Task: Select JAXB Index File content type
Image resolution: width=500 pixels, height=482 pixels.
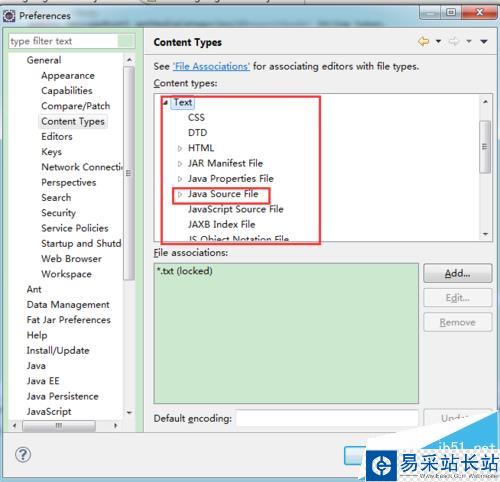Action: (222, 225)
